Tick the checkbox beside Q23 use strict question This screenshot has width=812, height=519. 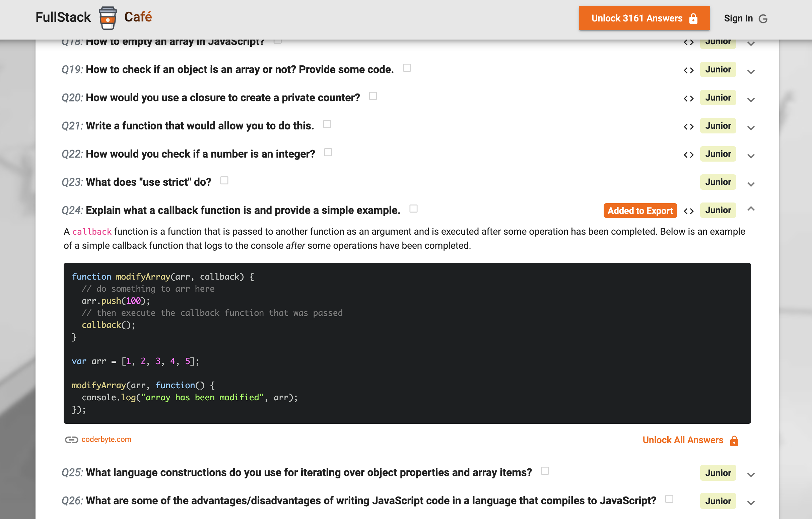pyautogui.click(x=224, y=180)
